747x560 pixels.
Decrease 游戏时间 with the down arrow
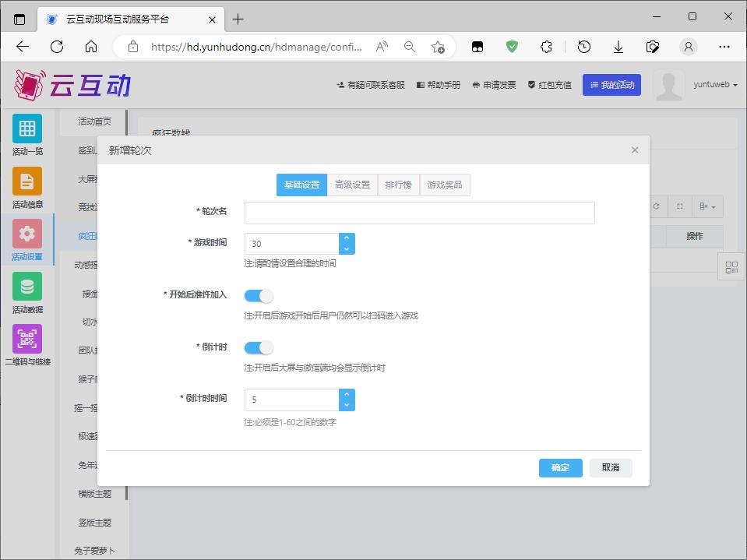tap(347, 249)
